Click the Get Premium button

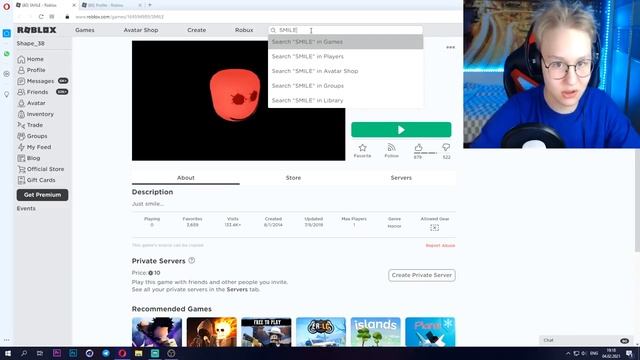(x=42, y=195)
